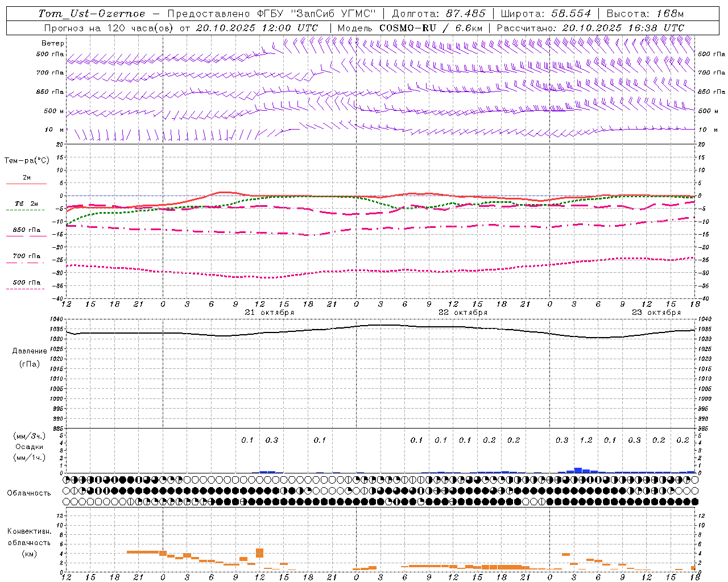Select the Тем-ра(°C) panel label
This screenshot has height=582, width=728.
pos(27,161)
